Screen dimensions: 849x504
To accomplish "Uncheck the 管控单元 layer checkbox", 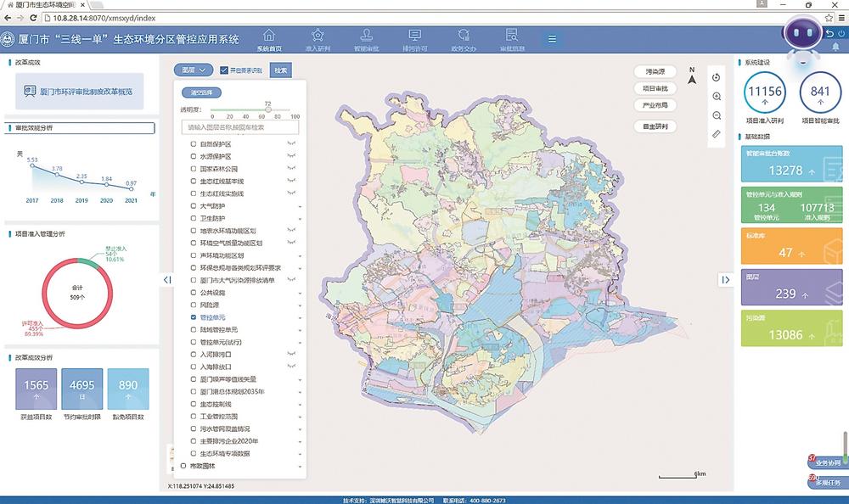I will [x=194, y=316].
